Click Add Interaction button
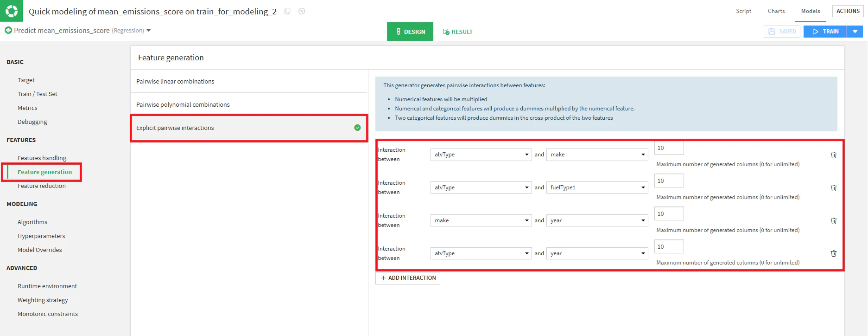This screenshot has height=336, width=868. pyautogui.click(x=408, y=278)
